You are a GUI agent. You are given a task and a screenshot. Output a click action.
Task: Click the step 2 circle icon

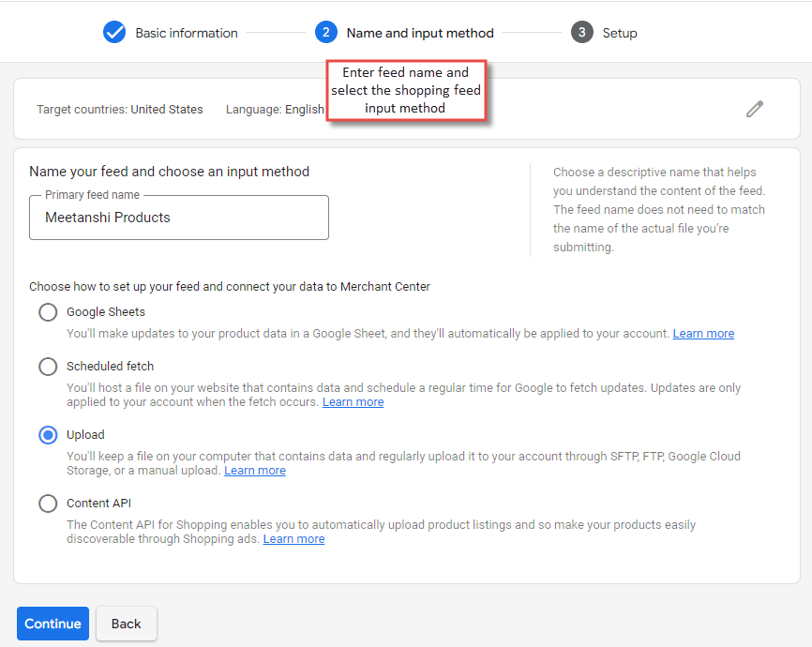coord(325,32)
